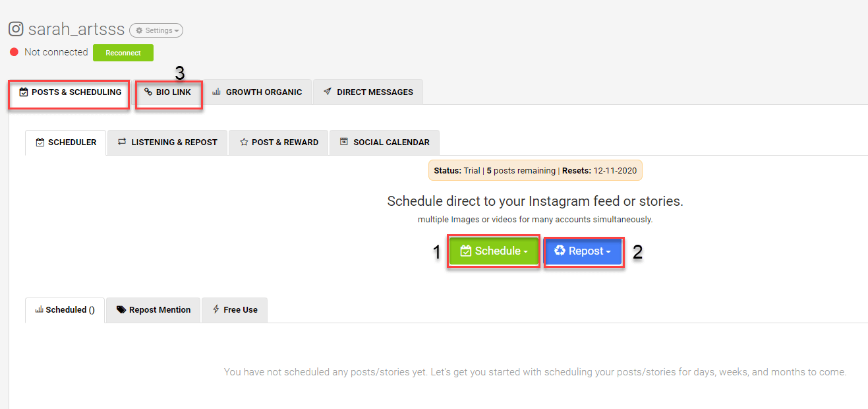Click the paper plane icon on Direct Messages tab

(328, 92)
